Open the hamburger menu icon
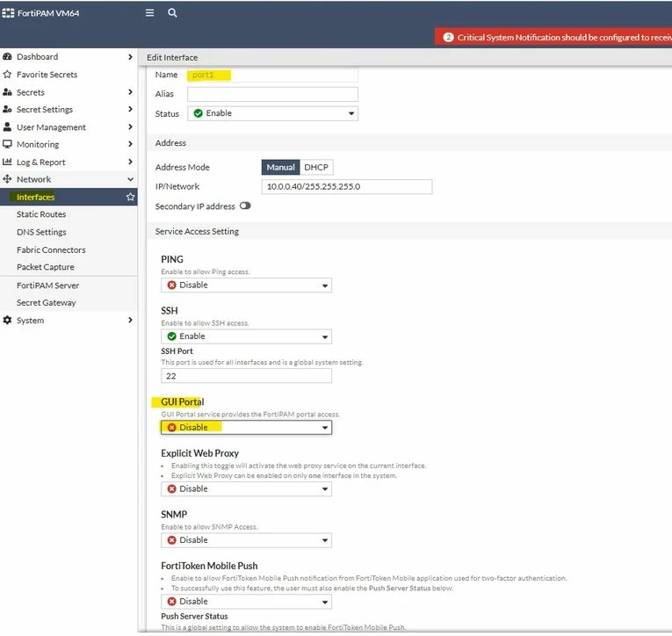The image size is (672, 636). [x=149, y=13]
